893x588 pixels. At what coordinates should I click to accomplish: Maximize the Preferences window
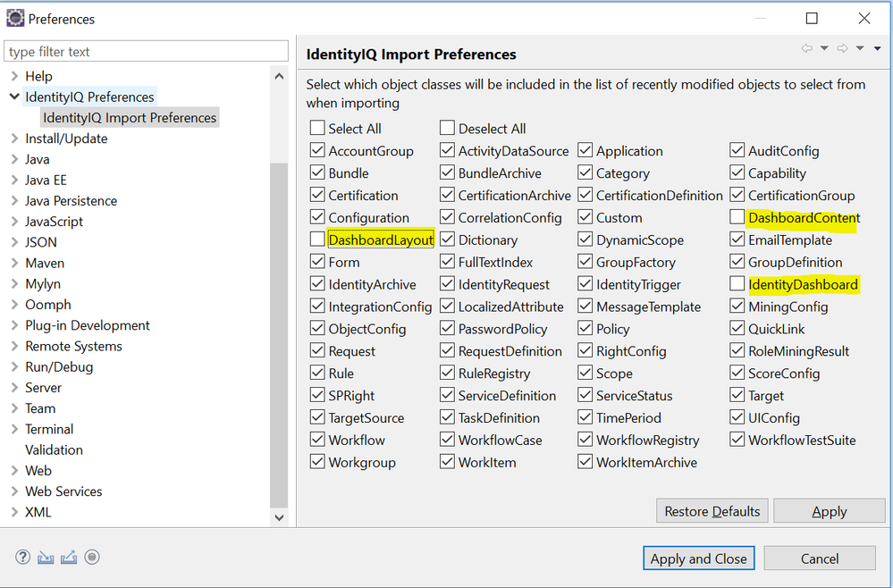[812, 18]
